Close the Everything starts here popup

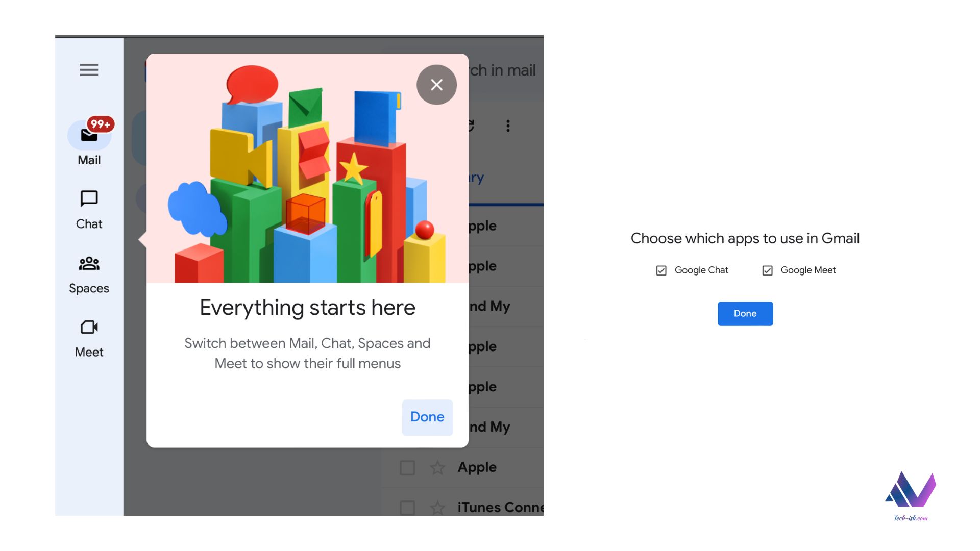436,85
